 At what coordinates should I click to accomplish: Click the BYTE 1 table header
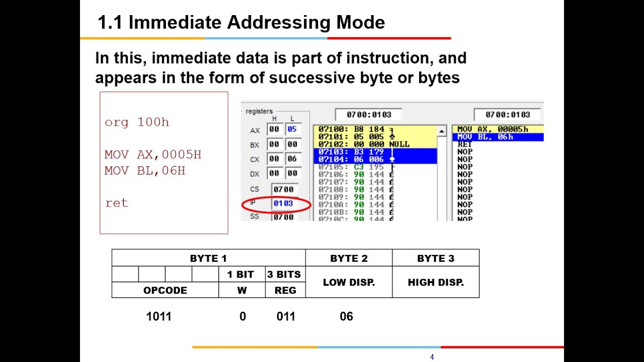pyautogui.click(x=208, y=258)
